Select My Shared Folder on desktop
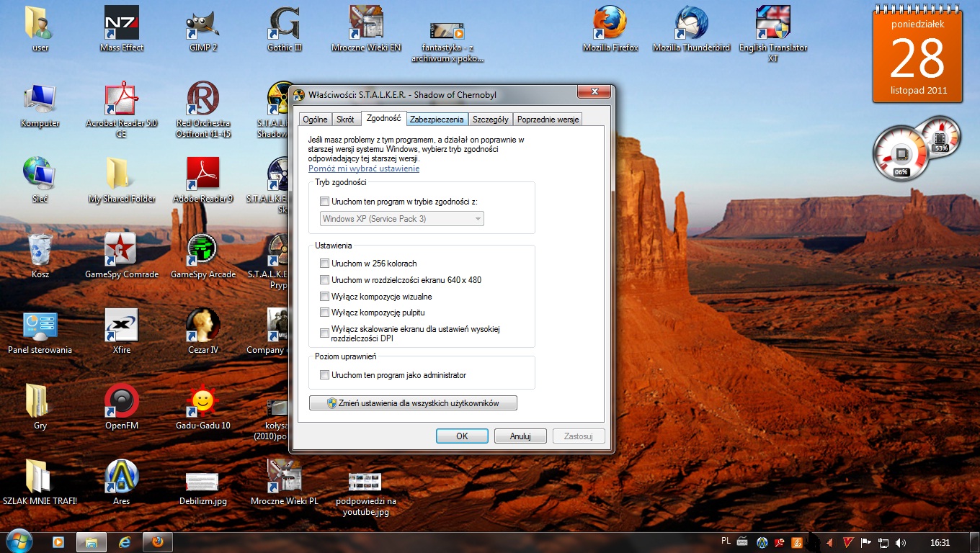This screenshot has width=980, height=553. click(122, 180)
